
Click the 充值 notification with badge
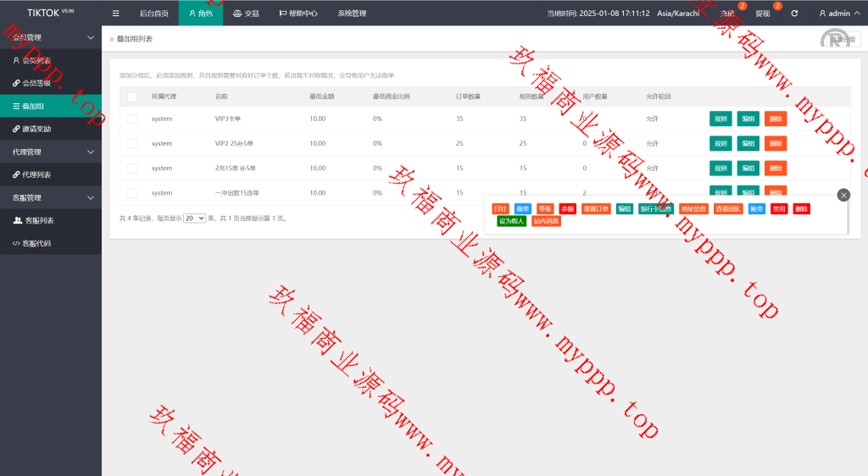tap(727, 14)
